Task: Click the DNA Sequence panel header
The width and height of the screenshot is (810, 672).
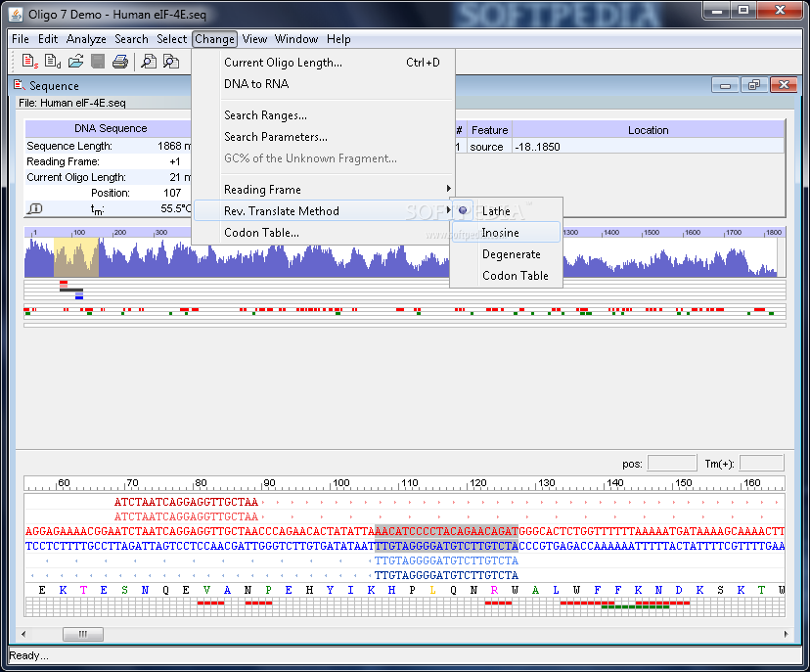Action: tap(110, 128)
